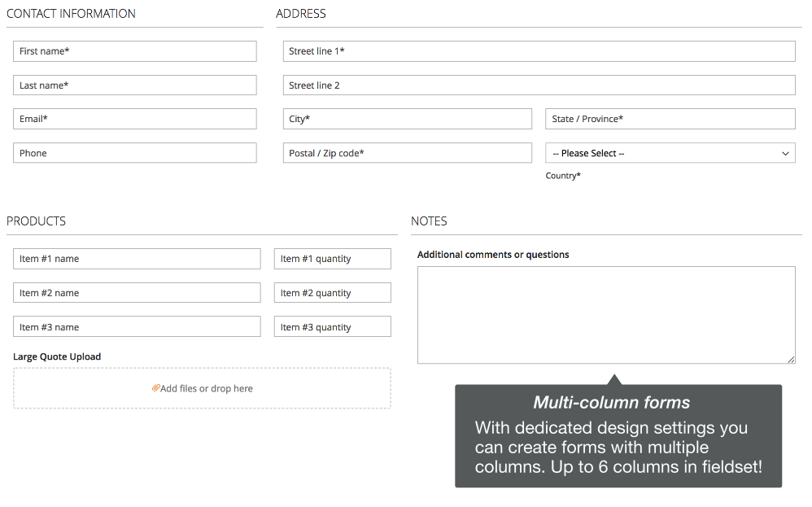Focus the First name field
This screenshot has width=812, height=507.
click(x=134, y=51)
